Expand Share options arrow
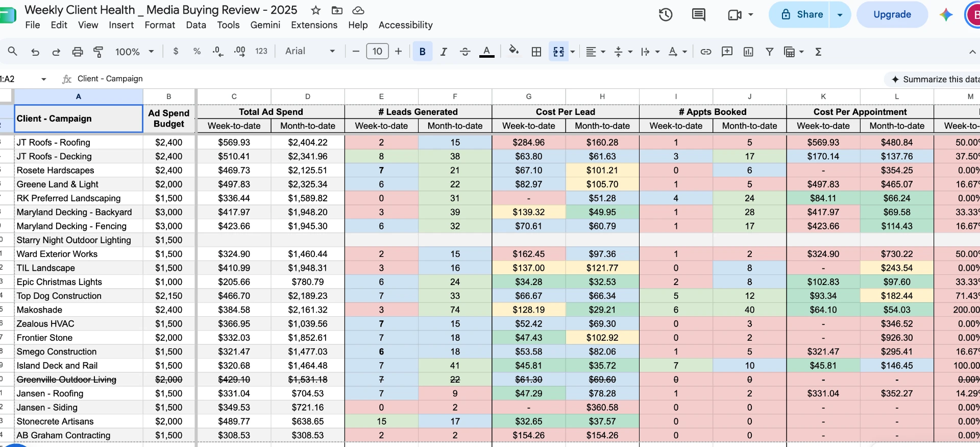 (x=840, y=14)
